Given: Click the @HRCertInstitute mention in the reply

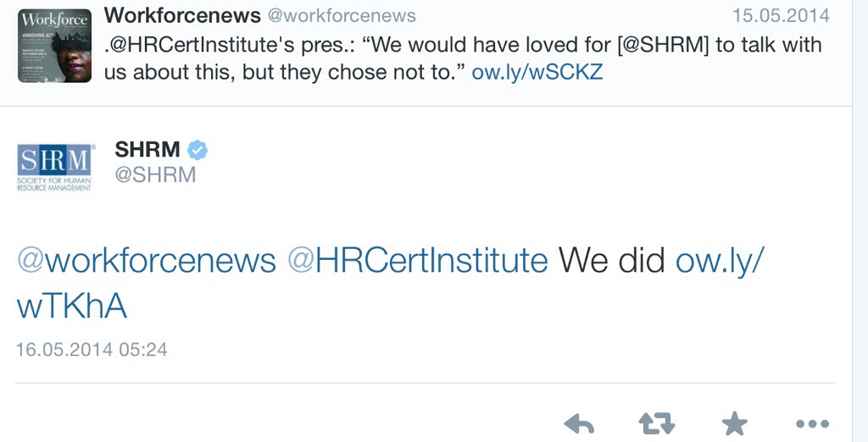Looking at the screenshot, I should [418, 260].
